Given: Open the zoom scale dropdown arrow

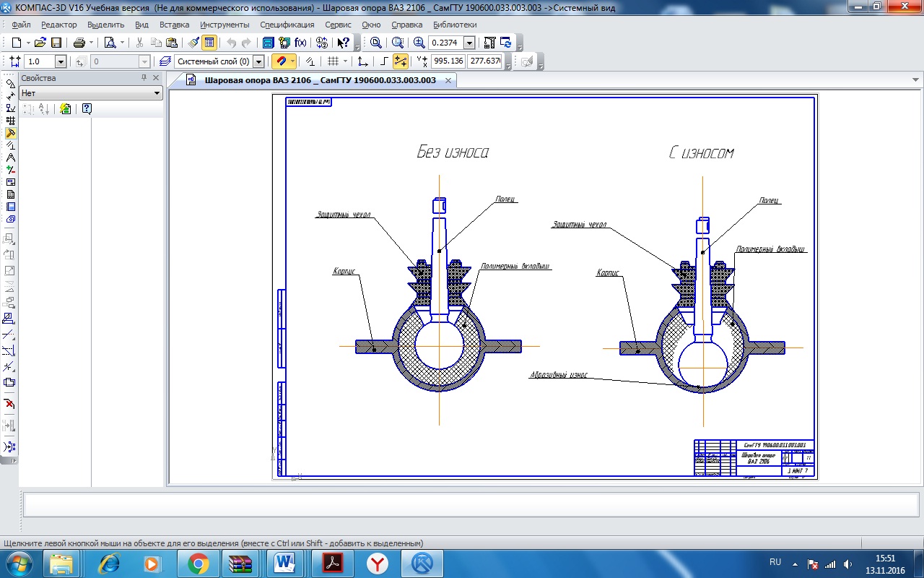Looking at the screenshot, I should click(470, 43).
